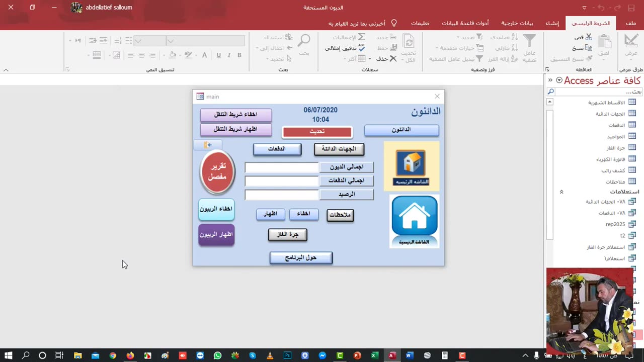Click the Photoshop icon in Windows taskbar
Image resolution: width=644 pixels, height=362 pixels.
(x=287, y=355)
